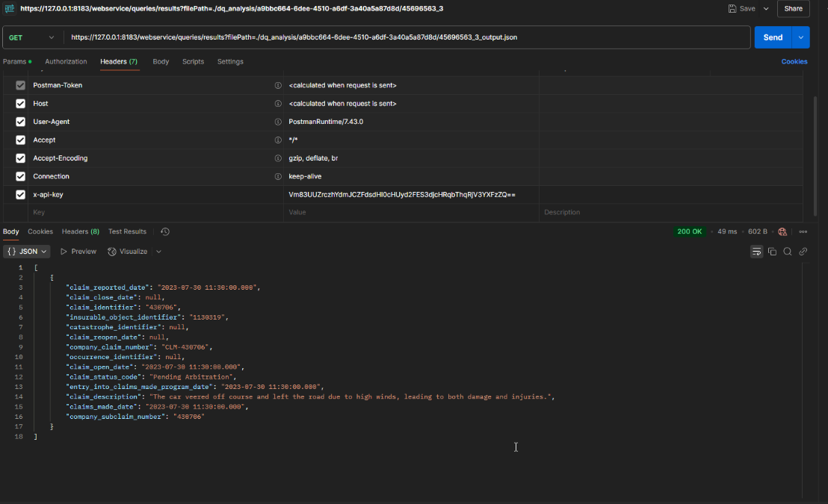Click the x-api-key value cell
The width and height of the screenshot is (828, 504).
pos(411,195)
